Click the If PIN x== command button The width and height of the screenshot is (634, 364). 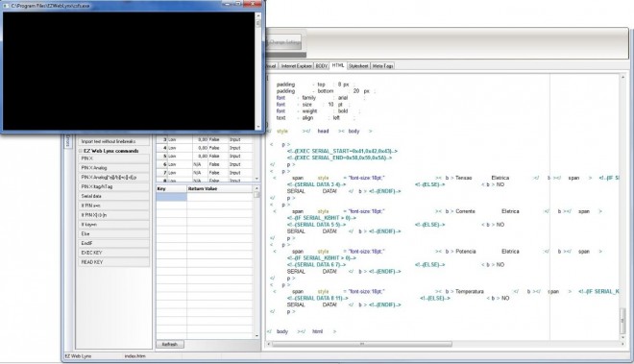click(x=113, y=206)
